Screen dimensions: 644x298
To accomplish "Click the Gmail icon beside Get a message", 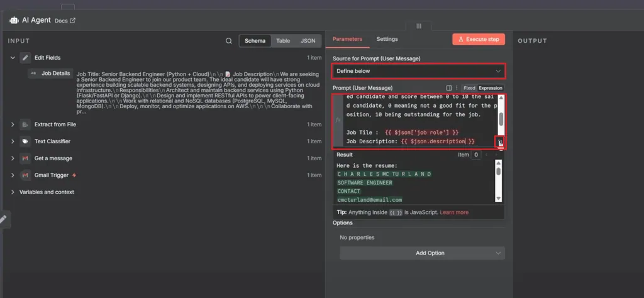I will pos(25,158).
